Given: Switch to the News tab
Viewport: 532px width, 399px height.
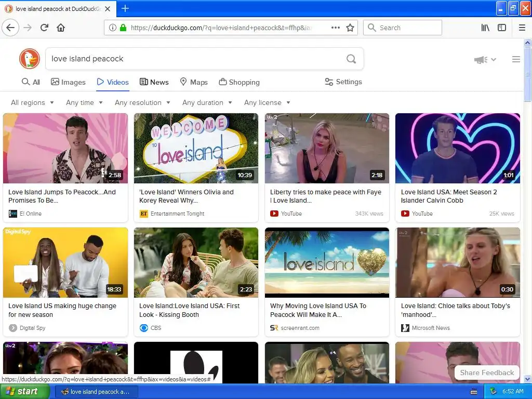Looking at the screenshot, I should (x=154, y=82).
